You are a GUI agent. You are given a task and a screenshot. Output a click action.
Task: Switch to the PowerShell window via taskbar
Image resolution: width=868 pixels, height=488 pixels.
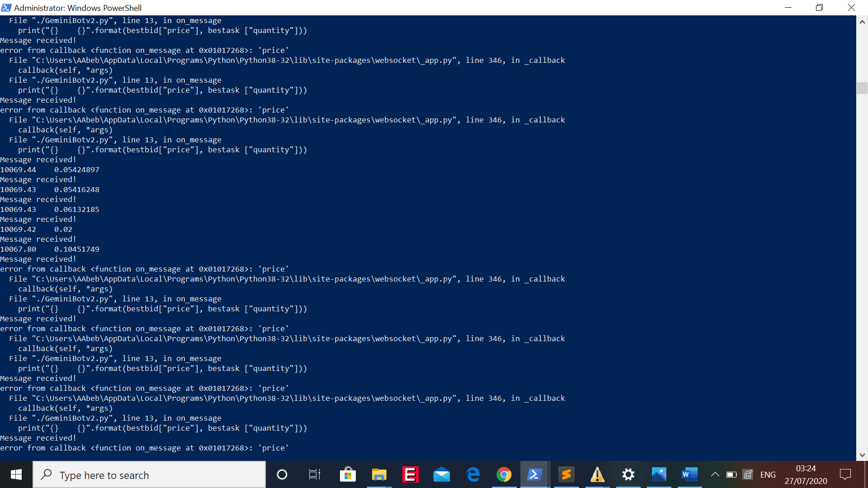(x=535, y=474)
